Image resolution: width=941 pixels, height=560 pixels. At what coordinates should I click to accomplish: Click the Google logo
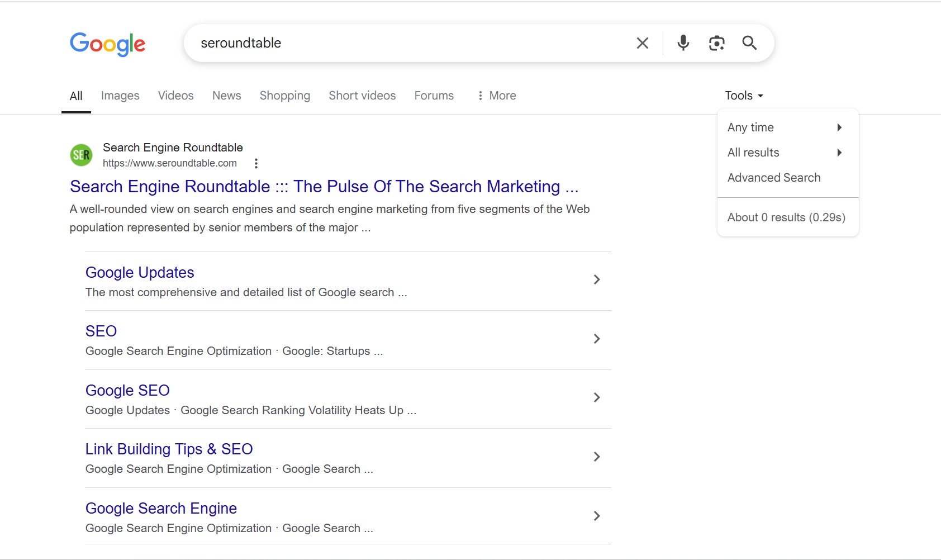pos(107,44)
